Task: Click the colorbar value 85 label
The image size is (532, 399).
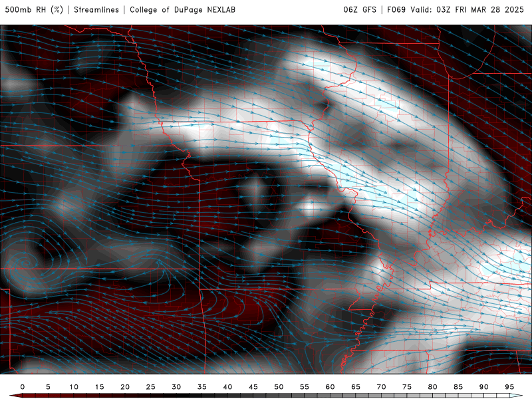Action: pos(458,387)
